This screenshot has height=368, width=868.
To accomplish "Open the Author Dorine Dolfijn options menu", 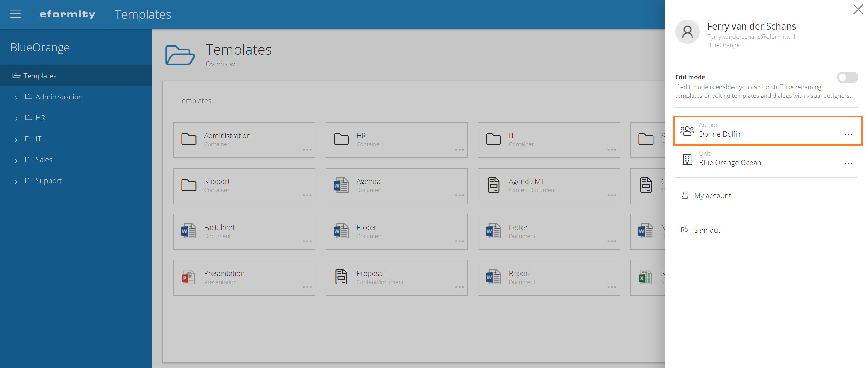I will pos(848,135).
